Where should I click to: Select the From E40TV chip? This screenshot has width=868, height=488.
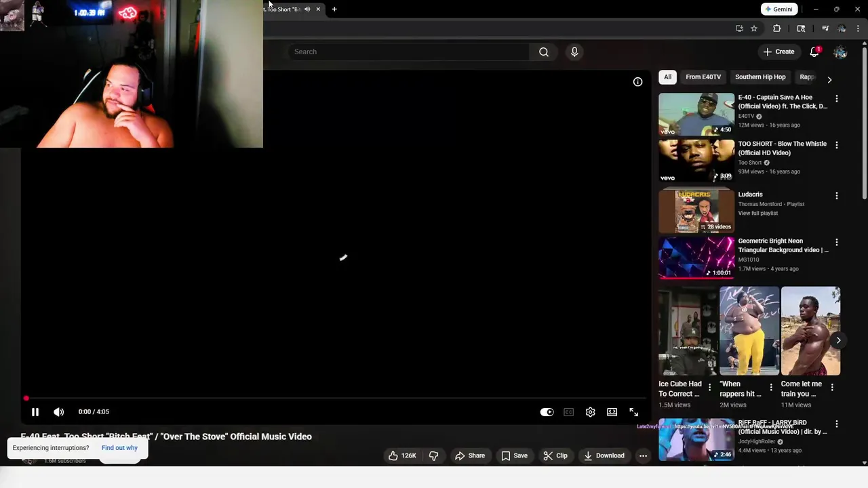click(703, 77)
